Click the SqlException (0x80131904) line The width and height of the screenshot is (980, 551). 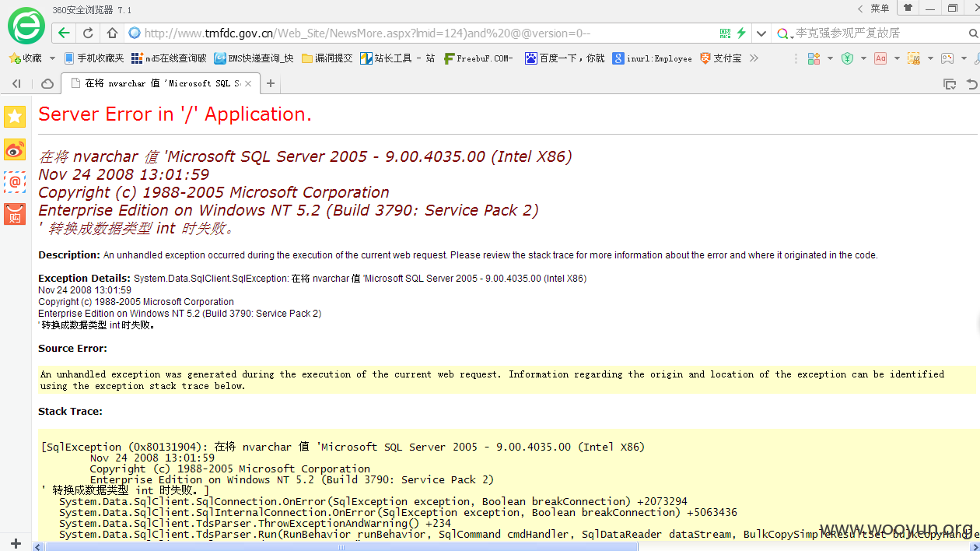(342, 447)
